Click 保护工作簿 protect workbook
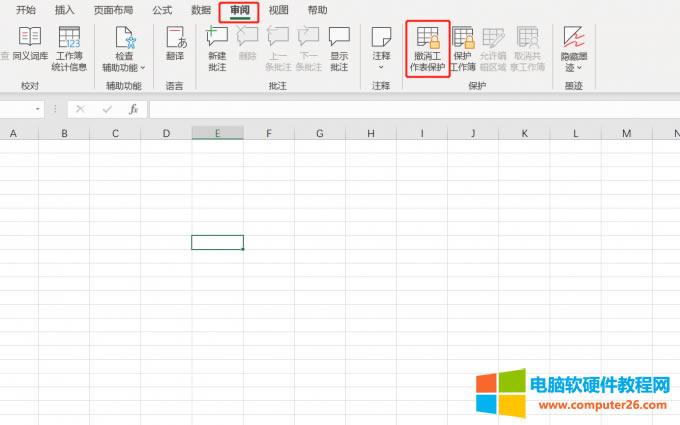The height and width of the screenshot is (425, 680). tap(463, 49)
